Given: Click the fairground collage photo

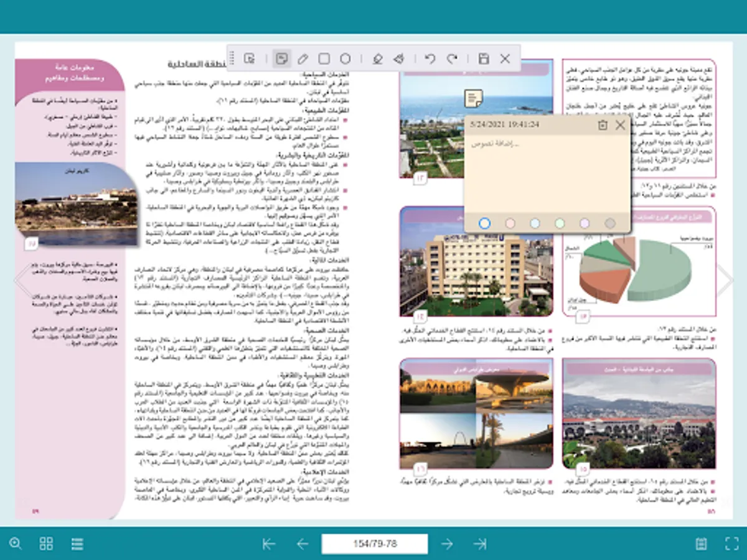Looking at the screenshot, I should (477, 414).
